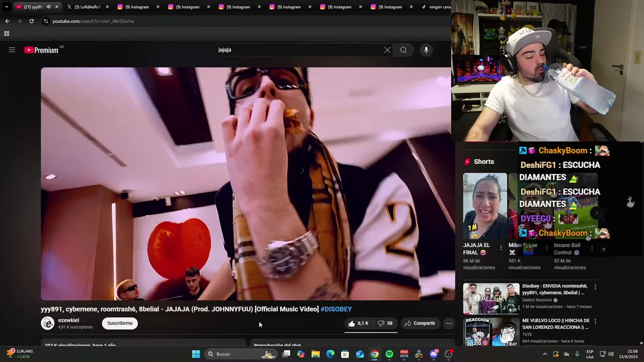Image resolution: width=644 pixels, height=362 pixels.
Task: Show hidden system tray icons chevron
Action: point(544,354)
